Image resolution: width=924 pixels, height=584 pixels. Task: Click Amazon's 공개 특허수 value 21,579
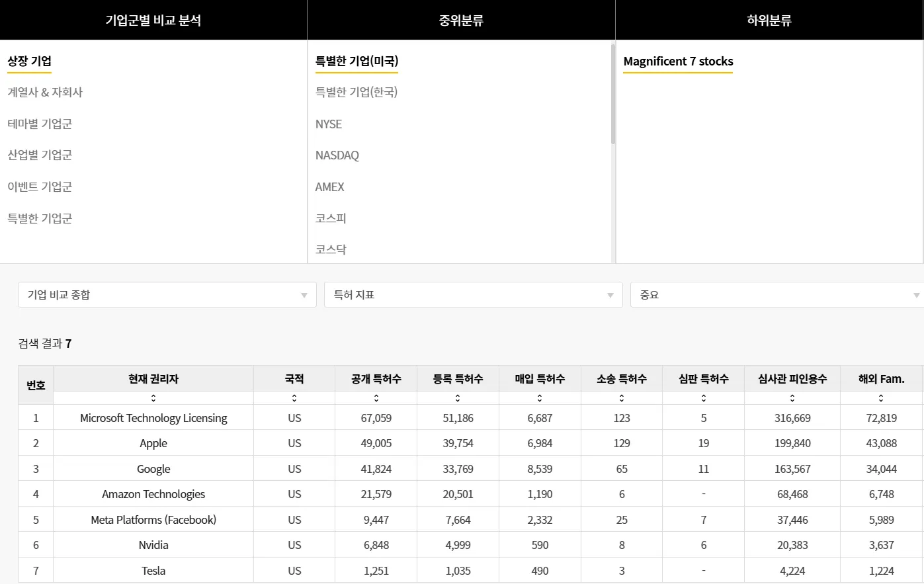tap(376, 494)
